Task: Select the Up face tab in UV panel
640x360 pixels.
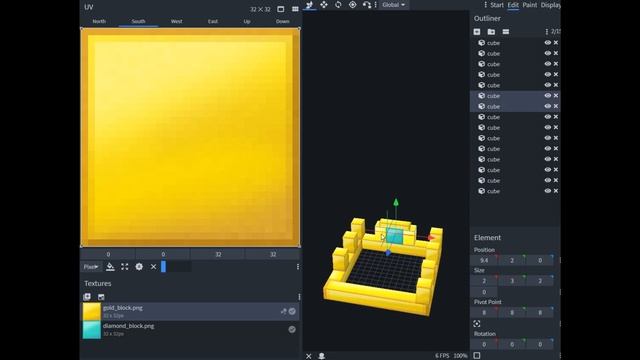Action: tap(247, 21)
